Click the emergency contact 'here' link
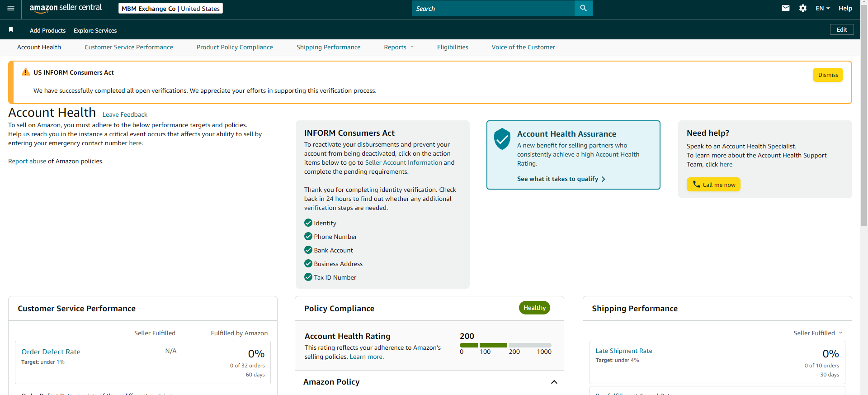Screen dimensions: 868x395 pyautogui.click(x=135, y=143)
